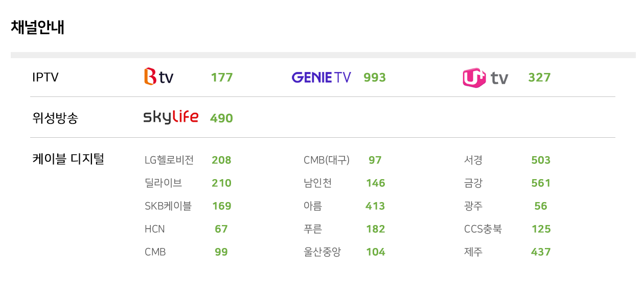Click the 제주 channel number 437

541,252
